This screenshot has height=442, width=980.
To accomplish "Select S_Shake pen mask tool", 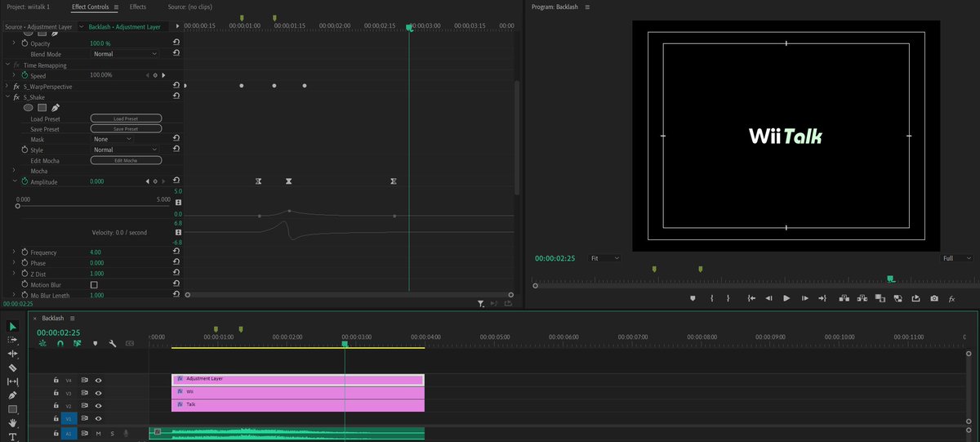I will click(x=56, y=107).
